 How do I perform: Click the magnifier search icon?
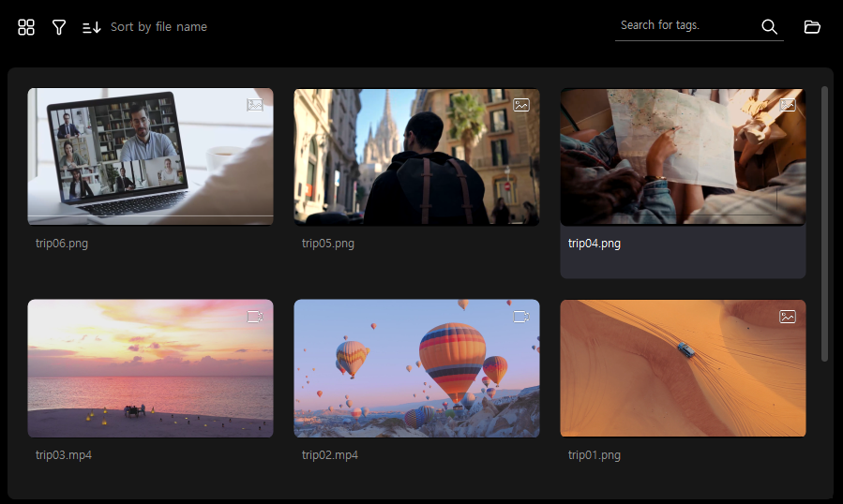(769, 27)
